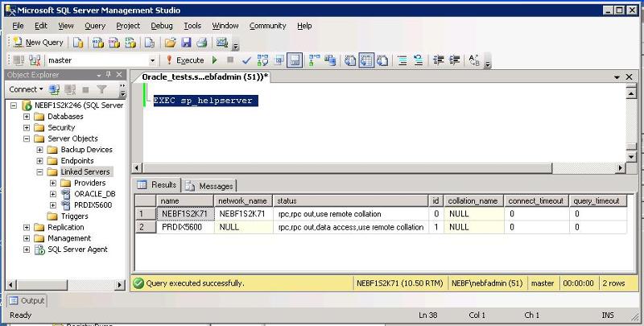644x326 pixels.
Task: Collapse the Server Objects folder
Action: pos(27,138)
